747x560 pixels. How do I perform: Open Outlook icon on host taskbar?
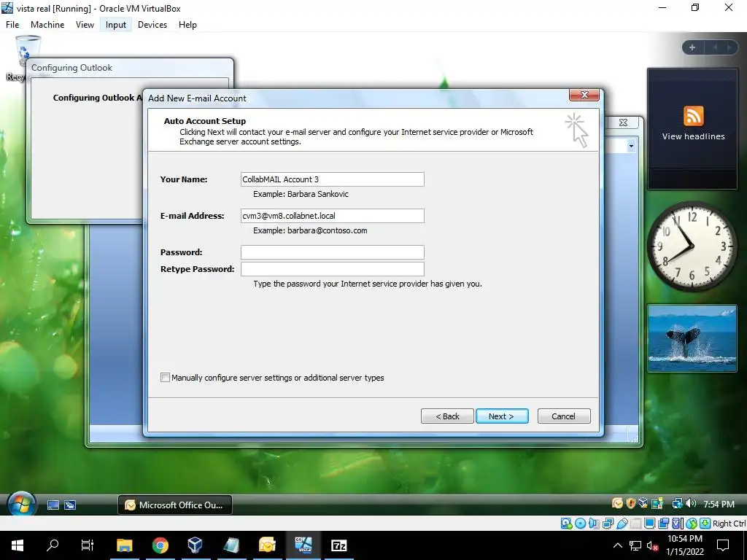267,545
